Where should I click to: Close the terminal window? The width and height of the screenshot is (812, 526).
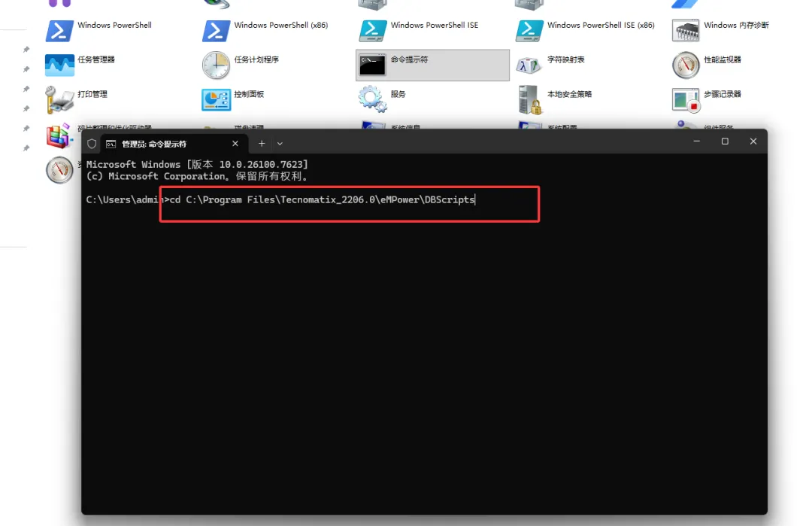[753, 141]
